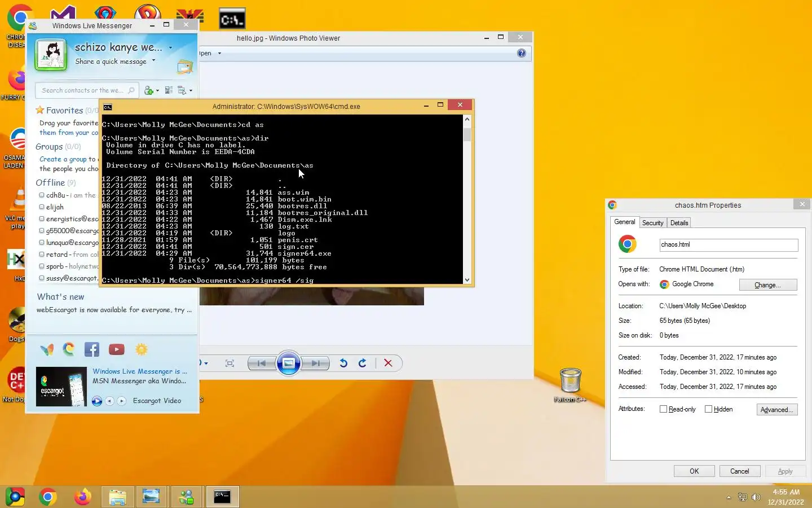This screenshot has height=508, width=812.
Task: Click Google Chrome in the taskbar
Action: [48, 497]
